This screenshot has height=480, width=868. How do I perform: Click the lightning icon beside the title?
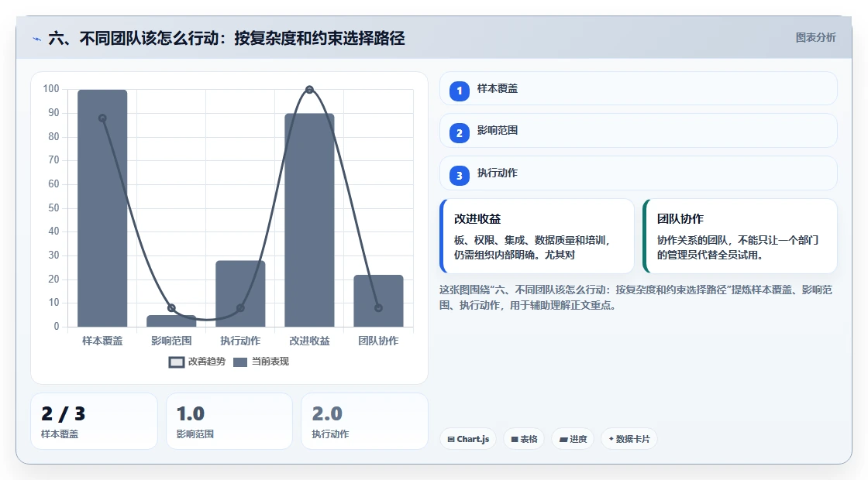pos(36,39)
